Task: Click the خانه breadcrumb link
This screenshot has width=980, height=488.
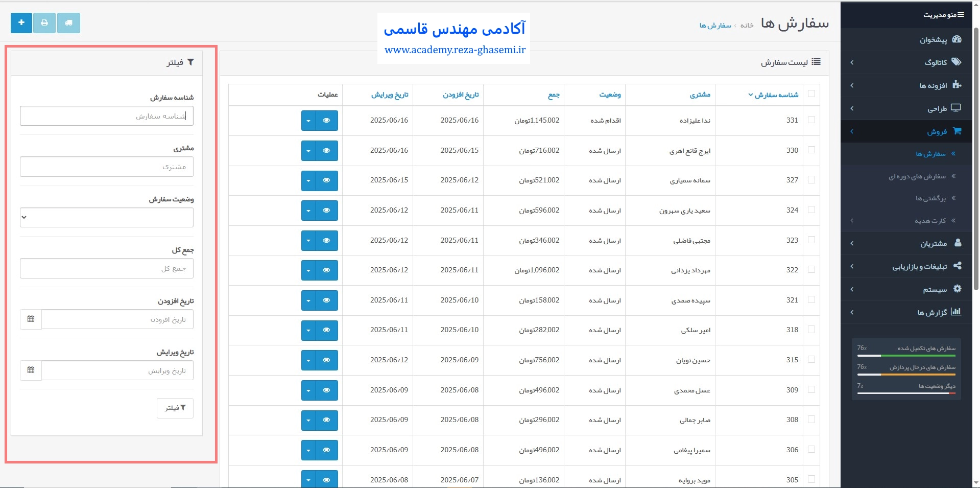Action: pyautogui.click(x=747, y=26)
